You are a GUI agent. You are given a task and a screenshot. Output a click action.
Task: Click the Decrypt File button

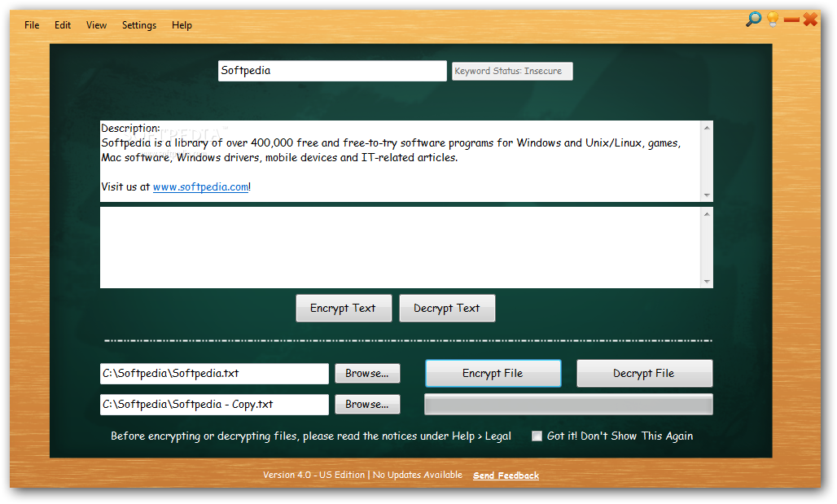coord(644,373)
